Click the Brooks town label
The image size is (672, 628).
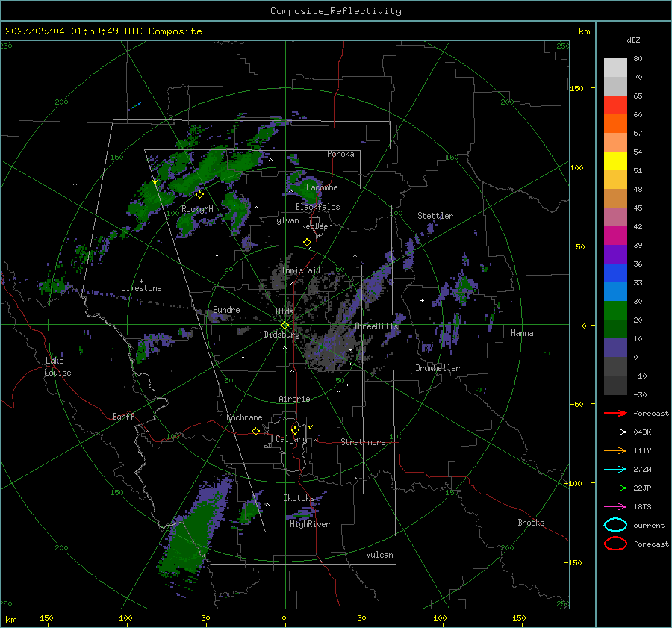[531, 523]
